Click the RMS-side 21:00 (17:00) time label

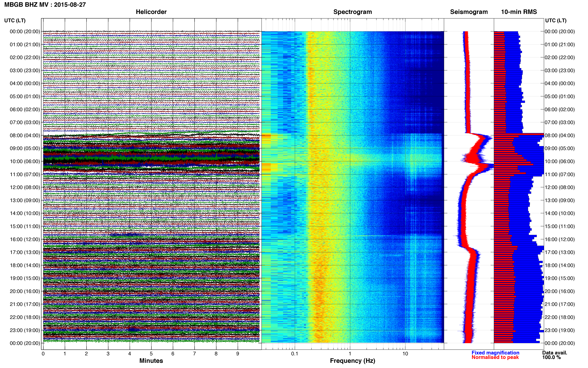[560, 304]
